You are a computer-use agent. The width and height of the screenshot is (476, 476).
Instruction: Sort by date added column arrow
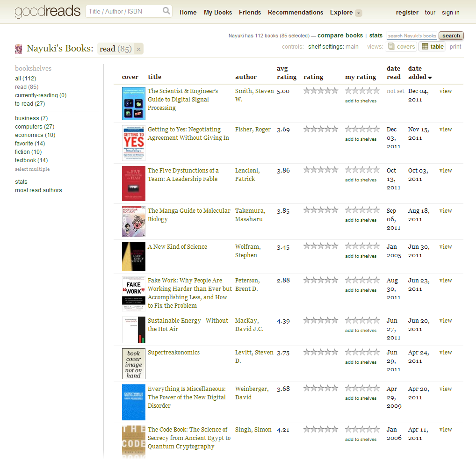(x=430, y=78)
